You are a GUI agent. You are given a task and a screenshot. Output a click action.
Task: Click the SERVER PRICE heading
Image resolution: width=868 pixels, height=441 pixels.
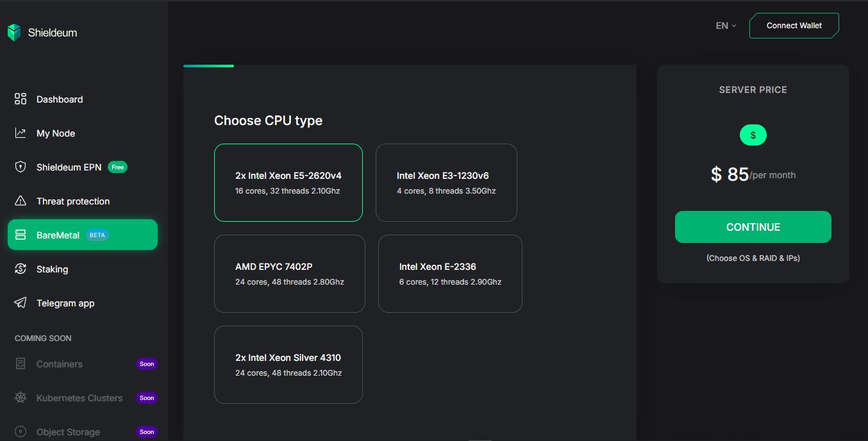pyautogui.click(x=753, y=90)
